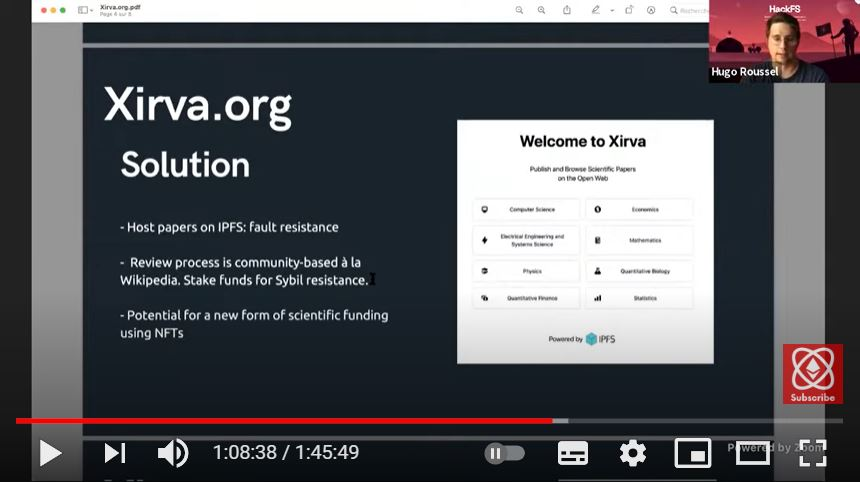Open the Computer Science category
The height and width of the screenshot is (482, 860).
526,209
